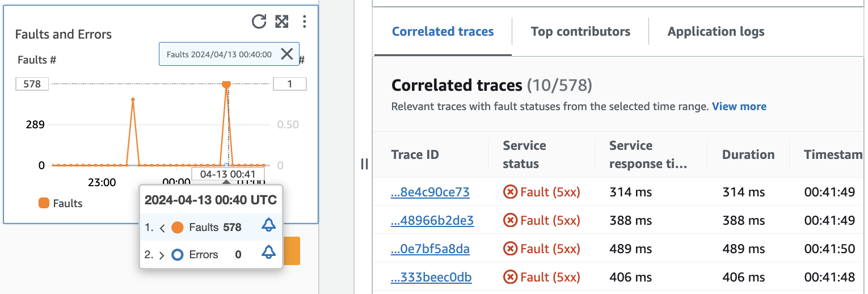Switch to the Top contributors tab

tap(580, 32)
